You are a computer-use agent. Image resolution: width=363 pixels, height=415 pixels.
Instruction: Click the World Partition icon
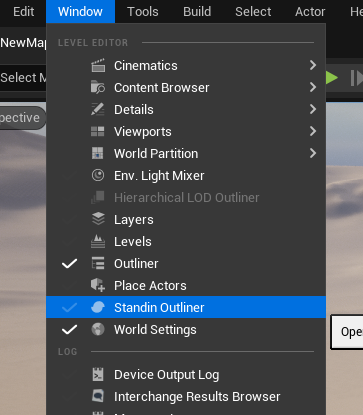(98, 153)
